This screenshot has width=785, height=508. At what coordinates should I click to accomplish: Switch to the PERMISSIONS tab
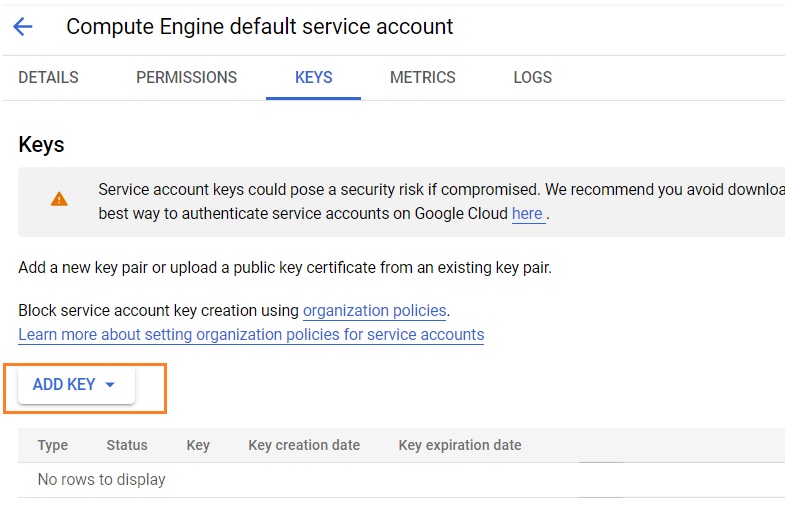coord(187,78)
